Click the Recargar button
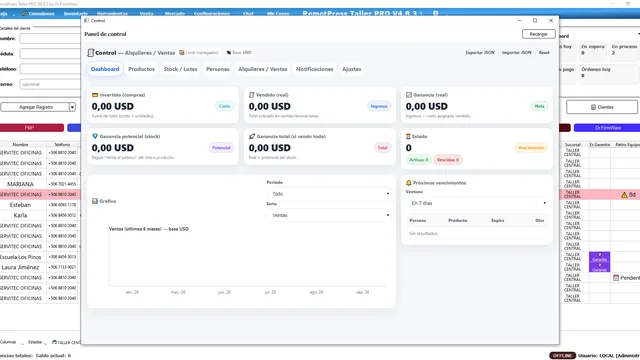The height and width of the screenshot is (360, 640). coord(538,34)
